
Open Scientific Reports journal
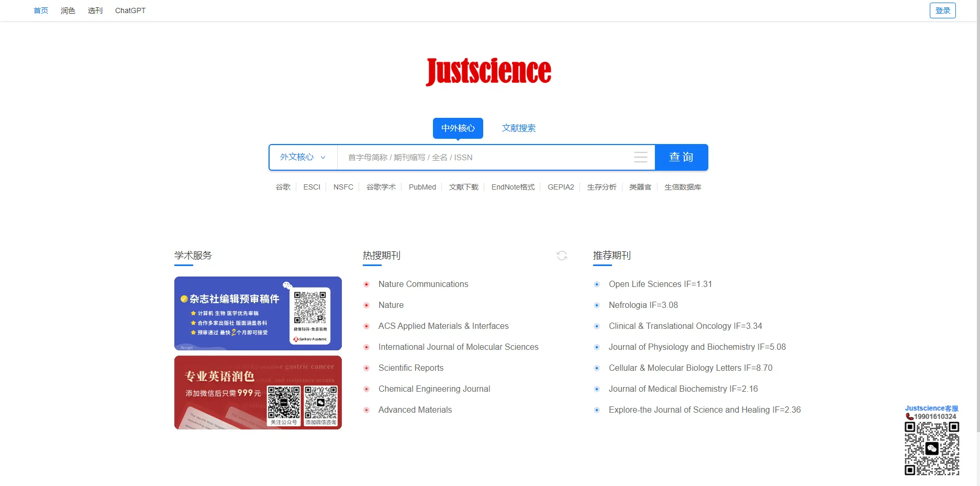[x=411, y=368]
